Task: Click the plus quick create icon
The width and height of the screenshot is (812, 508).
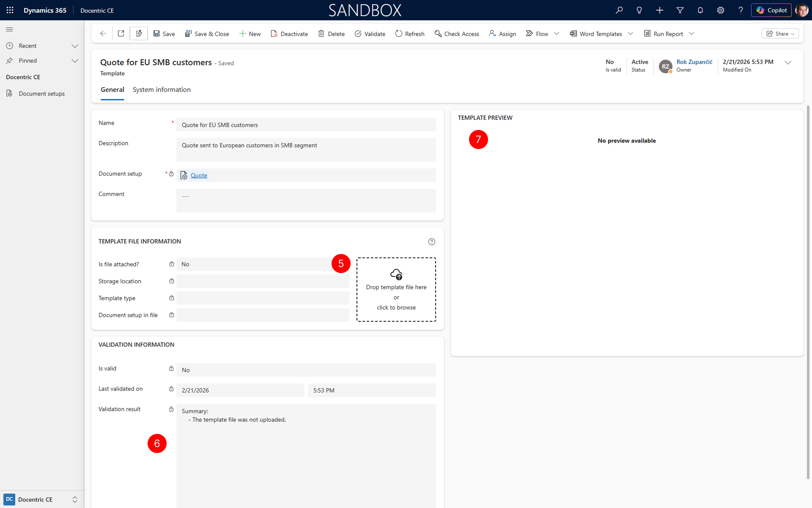Action: pos(660,10)
